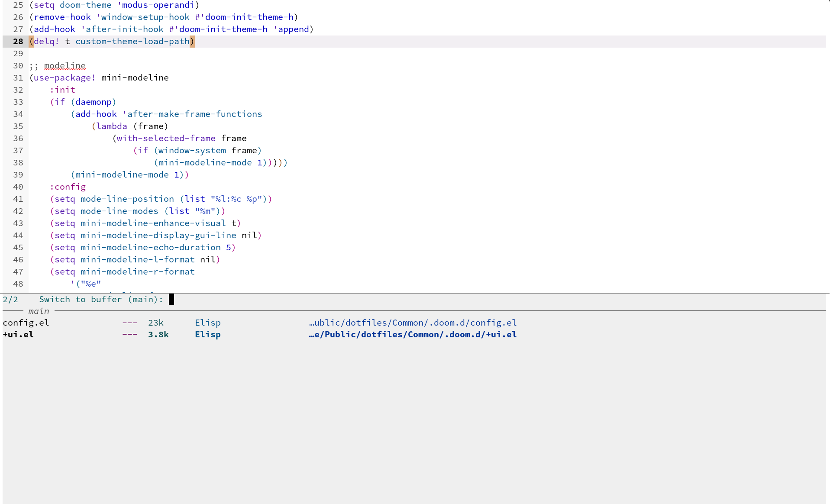Click the 2/2 candidate counter

[10, 299]
